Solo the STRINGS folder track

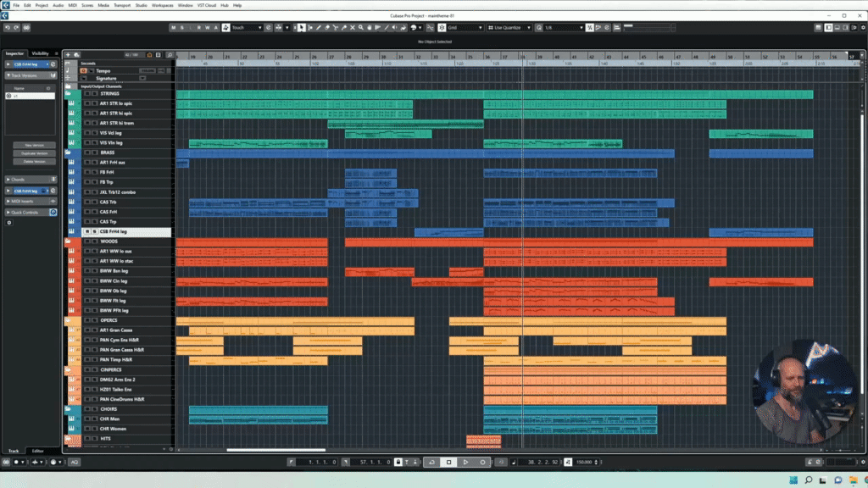[x=95, y=93]
